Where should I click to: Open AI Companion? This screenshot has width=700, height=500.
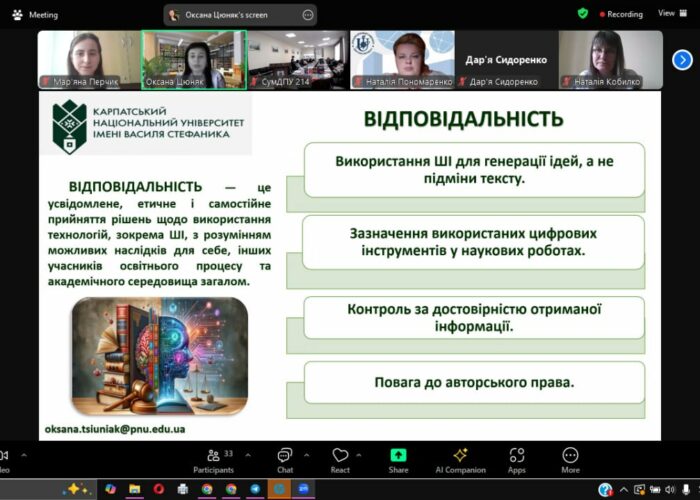(x=460, y=458)
